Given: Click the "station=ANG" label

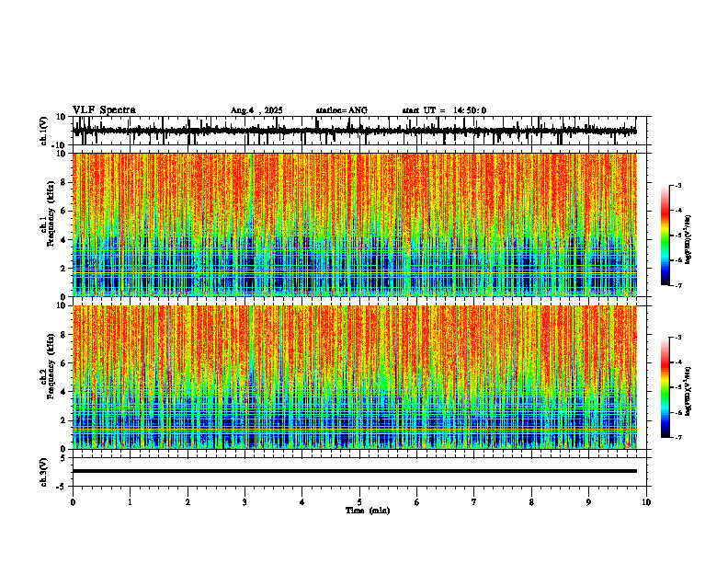Looking at the screenshot, I should [x=342, y=110].
